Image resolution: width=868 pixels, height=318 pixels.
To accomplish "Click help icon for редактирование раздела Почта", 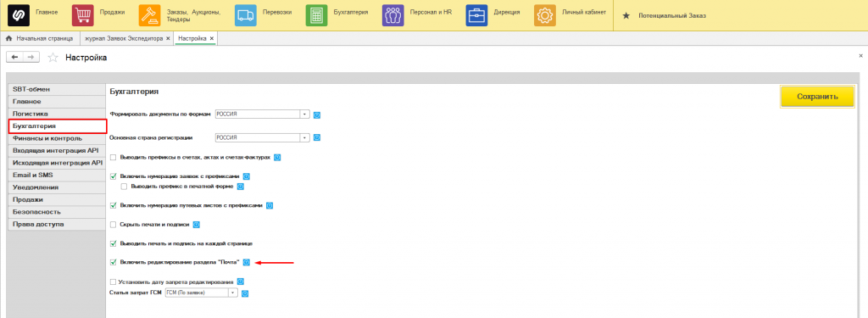I will 247,262.
